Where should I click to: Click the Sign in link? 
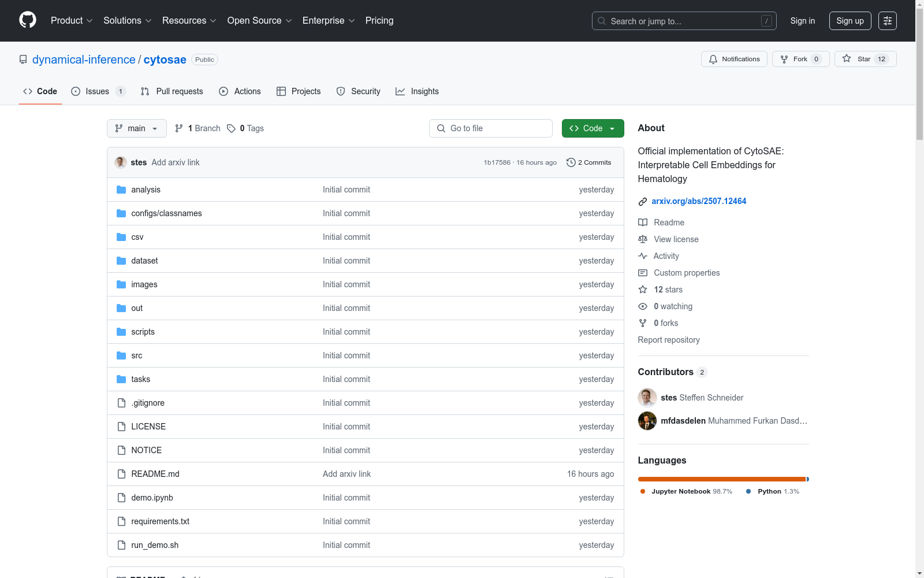[803, 21]
